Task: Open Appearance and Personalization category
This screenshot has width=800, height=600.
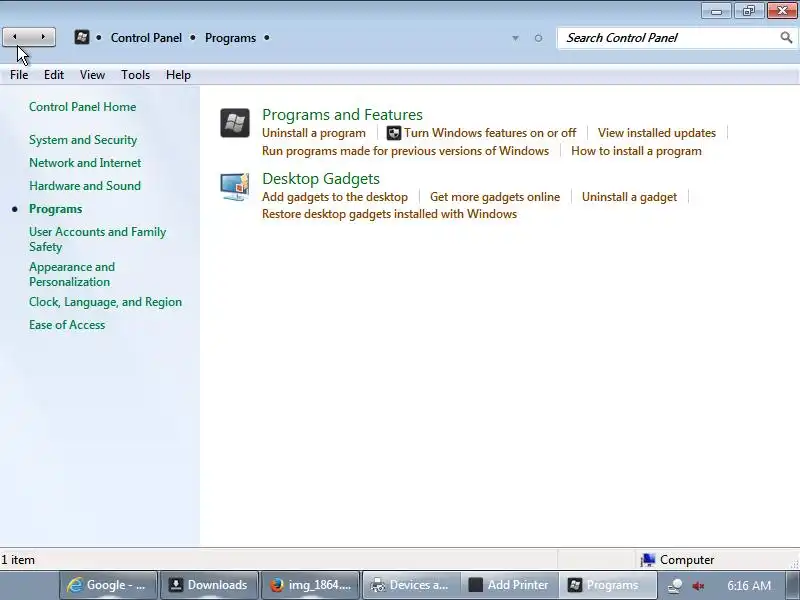Action: point(72,274)
